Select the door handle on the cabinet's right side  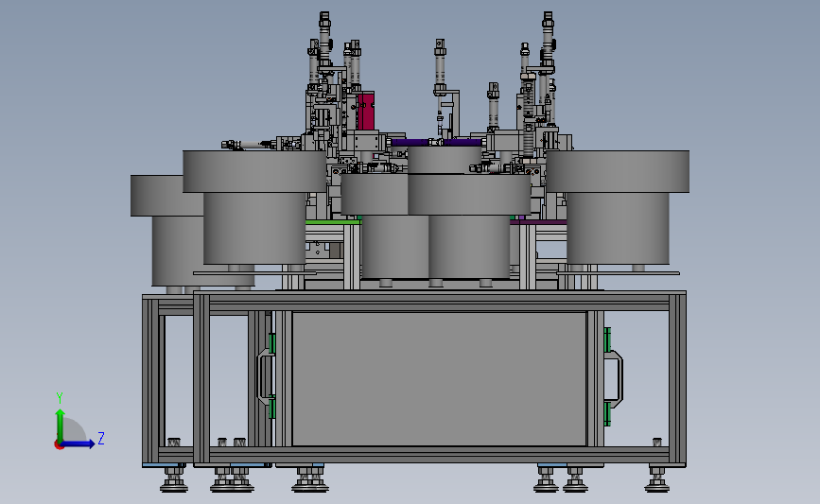pyautogui.click(x=614, y=378)
